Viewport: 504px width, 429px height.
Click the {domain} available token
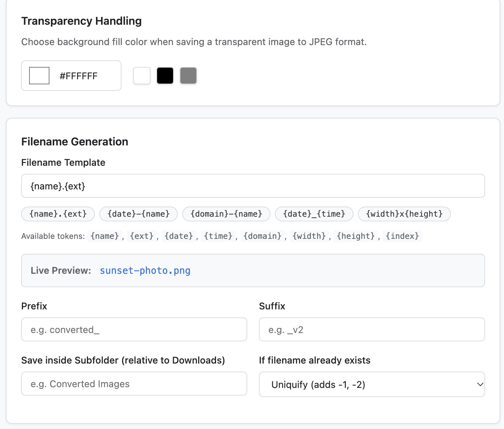(263, 236)
